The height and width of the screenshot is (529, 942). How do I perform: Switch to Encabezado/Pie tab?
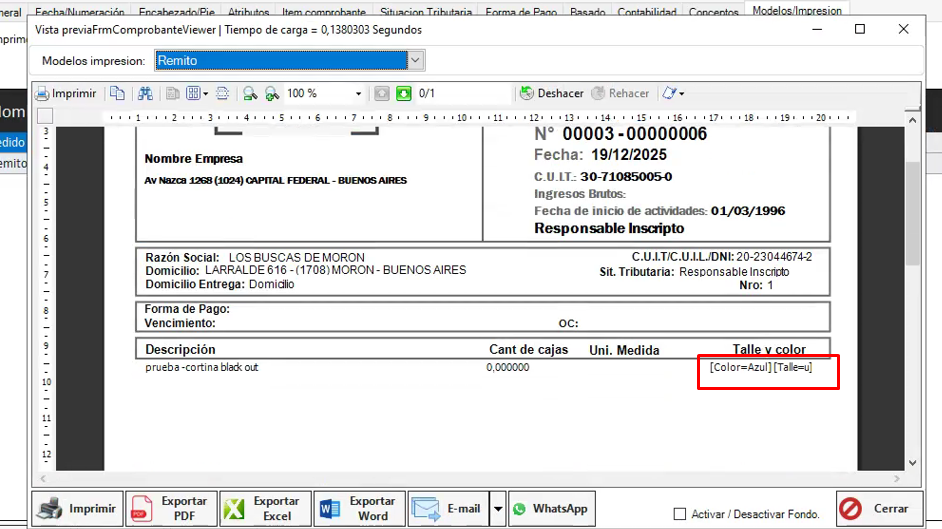tap(177, 12)
